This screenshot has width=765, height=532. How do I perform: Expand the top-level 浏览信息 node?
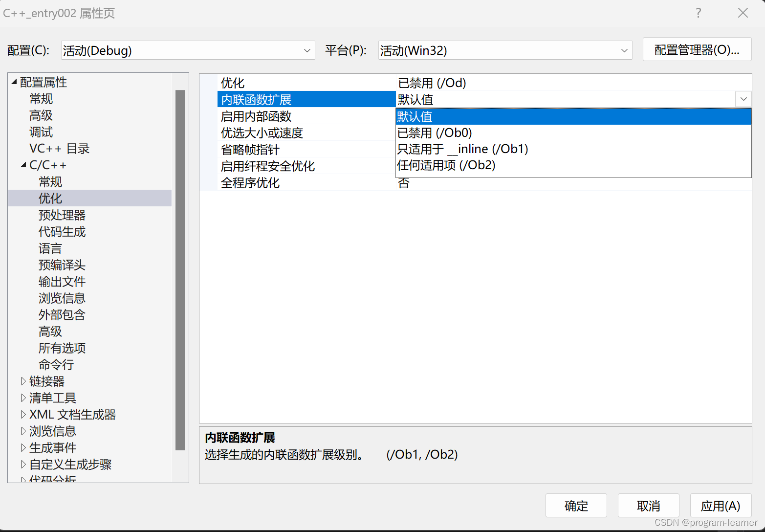point(23,431)
